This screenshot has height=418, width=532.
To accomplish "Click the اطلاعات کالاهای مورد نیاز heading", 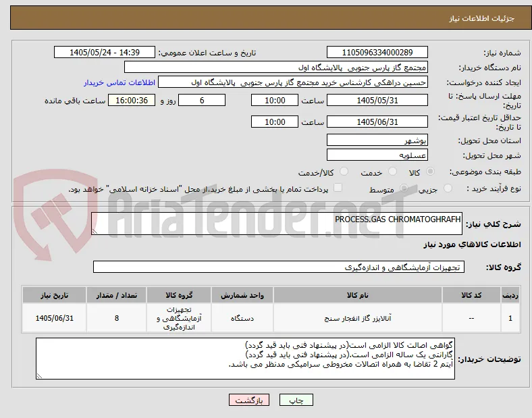I will coord(472,244).
